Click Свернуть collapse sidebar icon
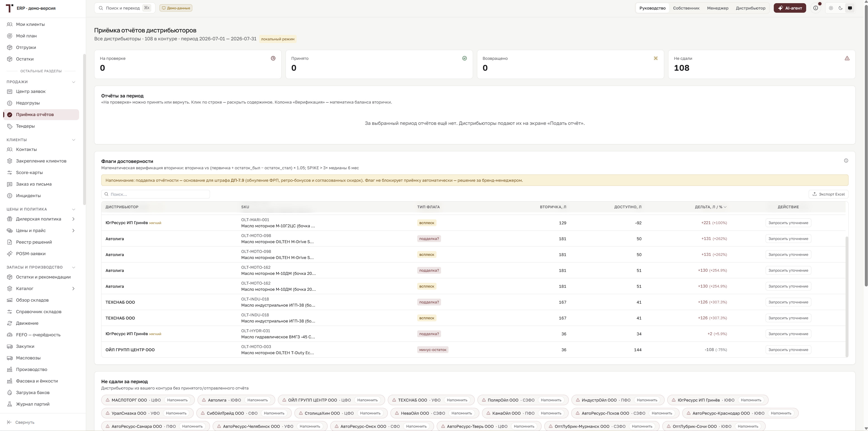 click(x=10, y=422)
